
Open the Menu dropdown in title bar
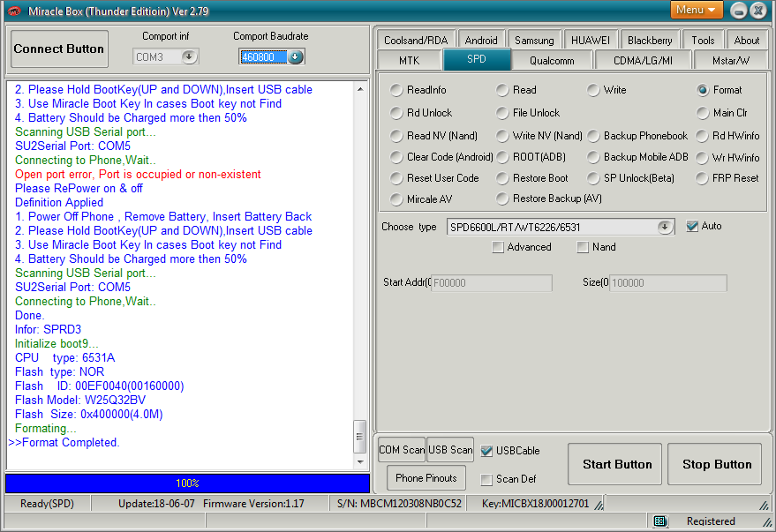click(696, 10)
